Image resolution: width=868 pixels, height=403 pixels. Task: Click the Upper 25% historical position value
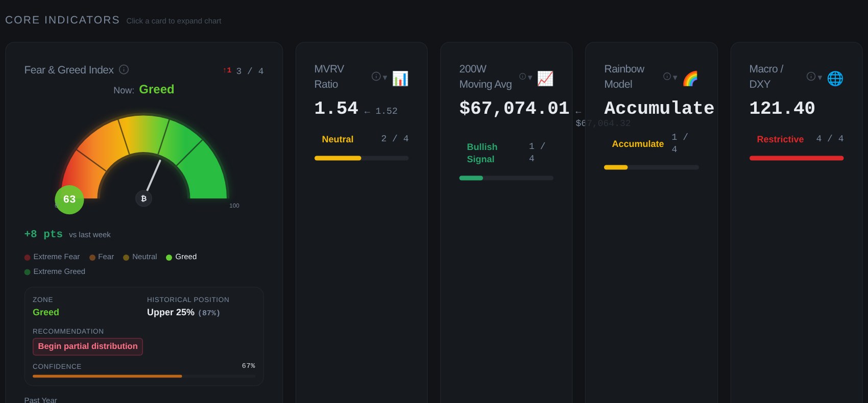point(171,312)
